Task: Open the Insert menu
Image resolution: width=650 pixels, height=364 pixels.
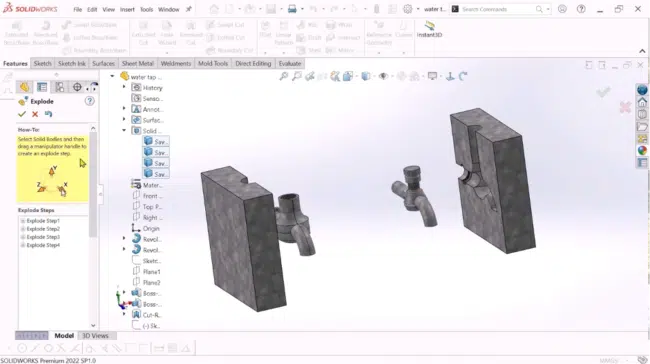Action: pyautogui.click(x=127, y=10)
